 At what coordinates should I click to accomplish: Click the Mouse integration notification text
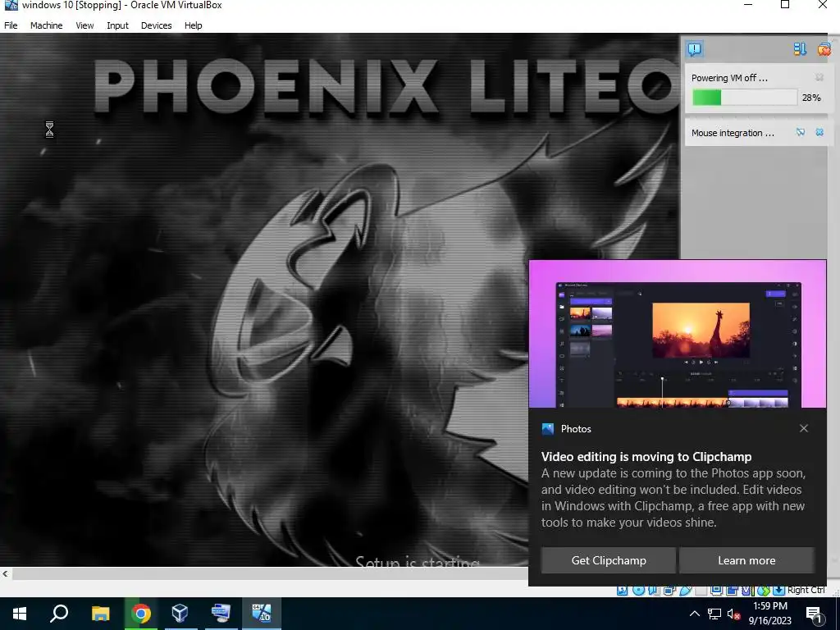coord(733,133)
